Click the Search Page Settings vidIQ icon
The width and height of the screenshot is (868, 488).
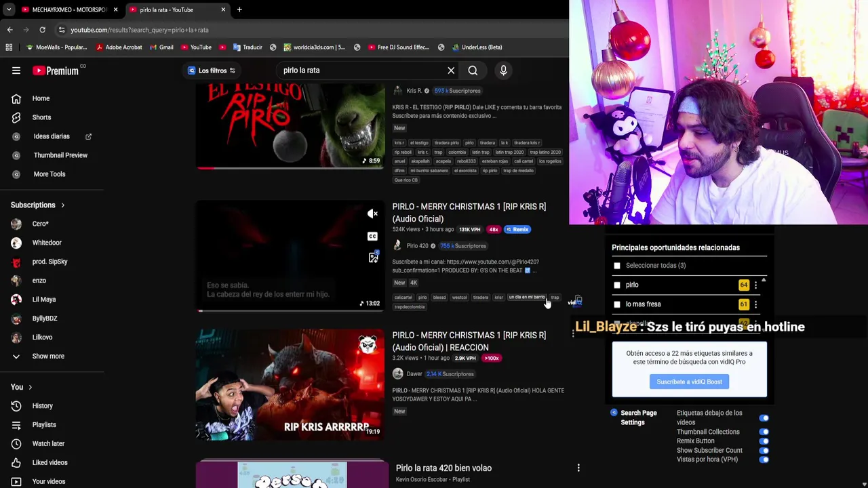point(614,413)
